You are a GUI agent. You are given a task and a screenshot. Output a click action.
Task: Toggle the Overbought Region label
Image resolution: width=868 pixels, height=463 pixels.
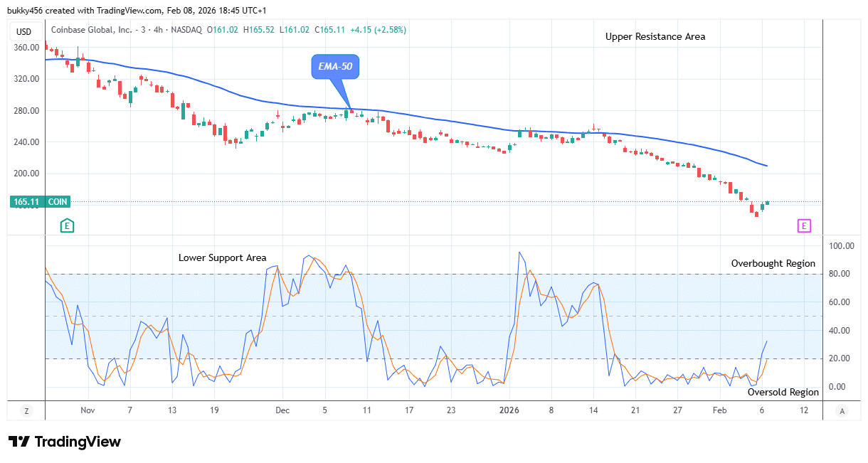pyautogui.click(x=773, y=263)
